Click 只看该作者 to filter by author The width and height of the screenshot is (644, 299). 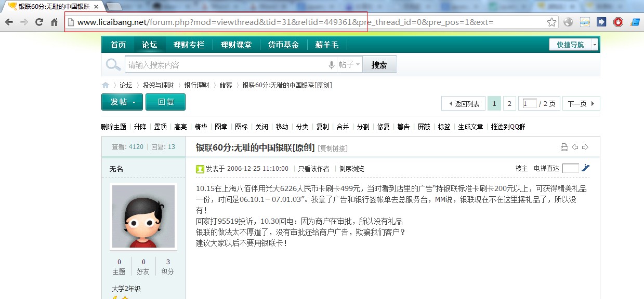pyautogui.click(x=313, y=169)
